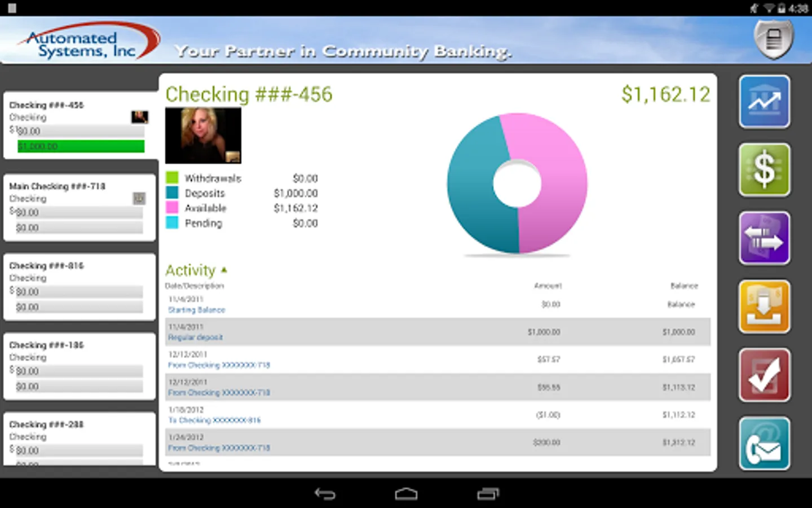Tap battery icon in status bar
Screen dimensions: 812x508
(782, 8)
